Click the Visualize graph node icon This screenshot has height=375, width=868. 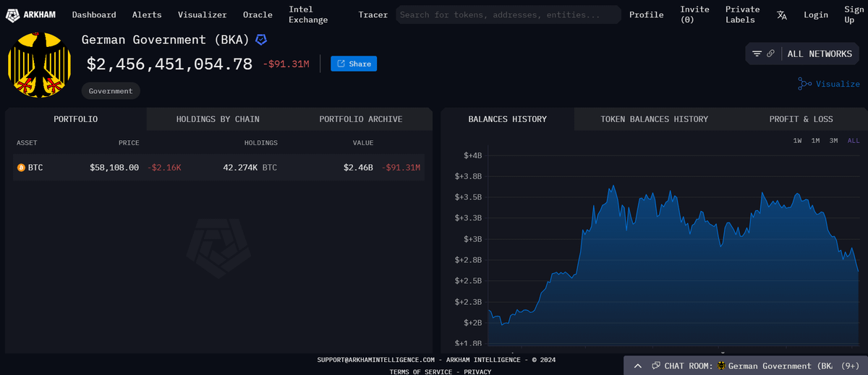804,84
